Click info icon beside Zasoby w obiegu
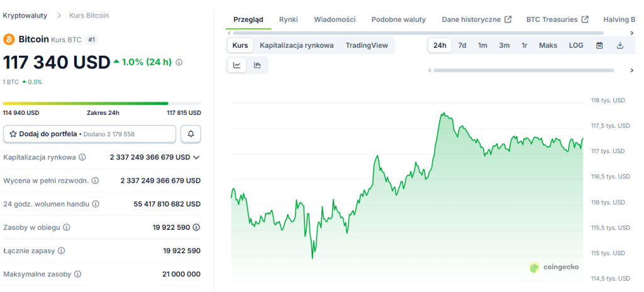 point(67,227)
